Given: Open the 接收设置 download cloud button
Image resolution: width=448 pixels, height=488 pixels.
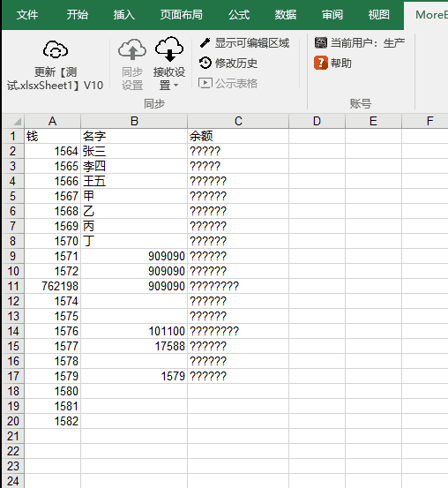Looking at the screenshot, I should point(169,64).
